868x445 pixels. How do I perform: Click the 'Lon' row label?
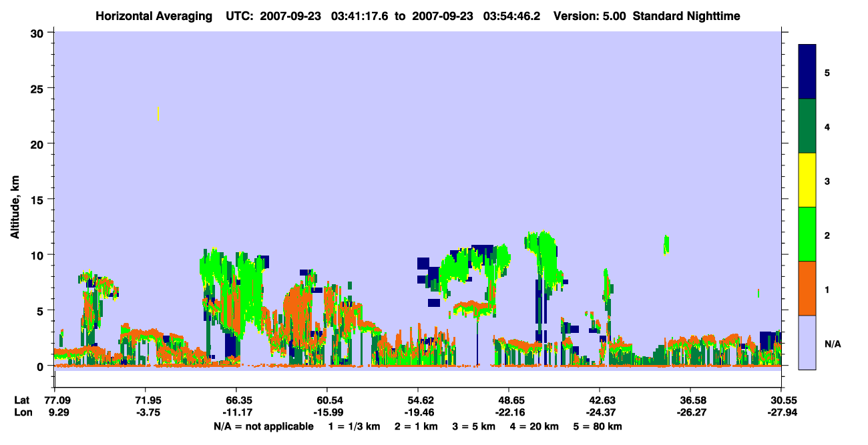click(23, 412)
